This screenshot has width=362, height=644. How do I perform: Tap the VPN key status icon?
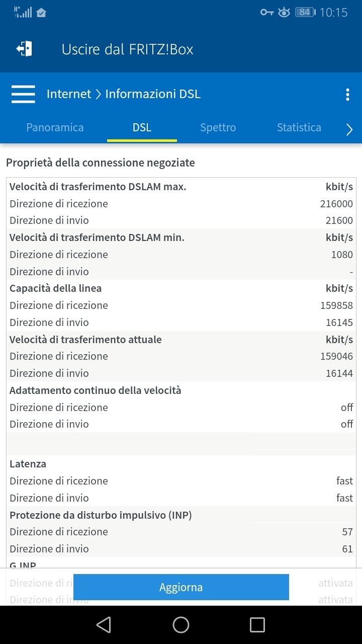266,13
